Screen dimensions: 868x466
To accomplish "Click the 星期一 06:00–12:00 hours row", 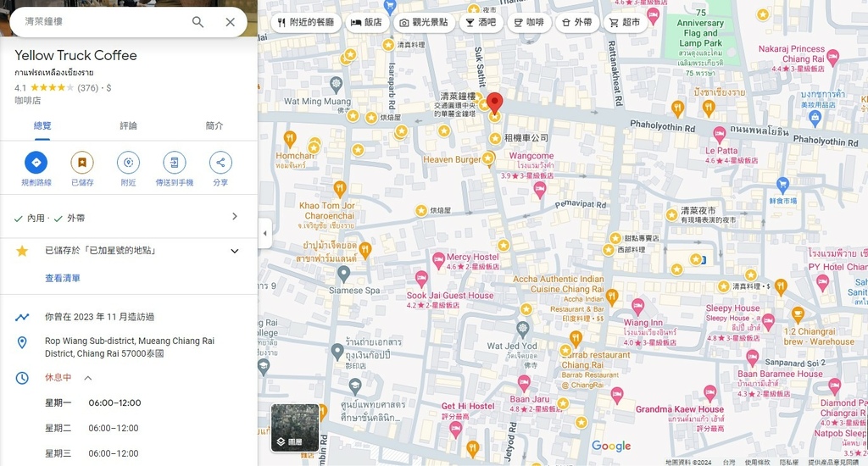I will tap(93, 403).
